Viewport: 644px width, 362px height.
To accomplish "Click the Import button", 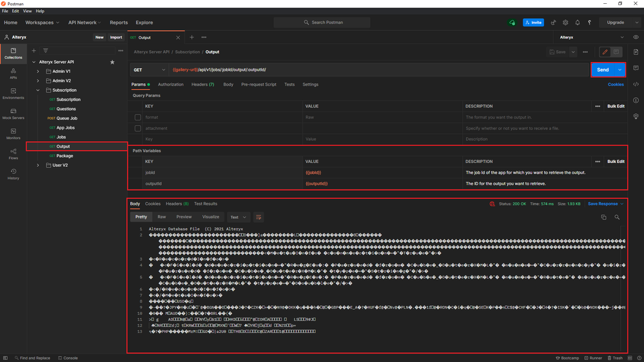I will tap(116, 37).
